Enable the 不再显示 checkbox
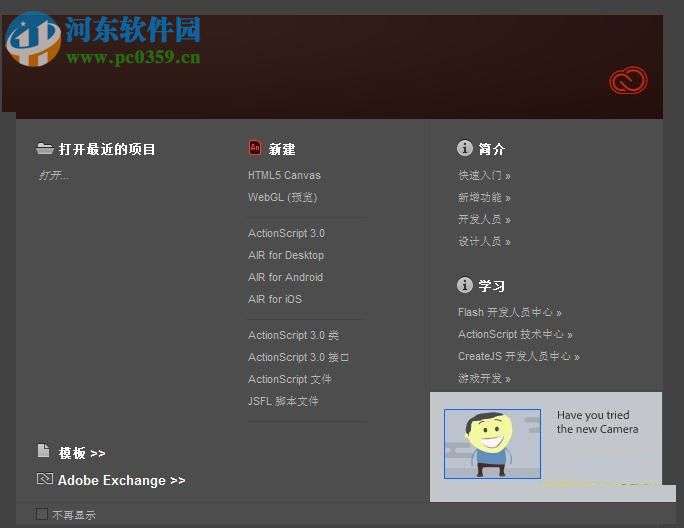The image size is (684, 528). pos(42,514)
